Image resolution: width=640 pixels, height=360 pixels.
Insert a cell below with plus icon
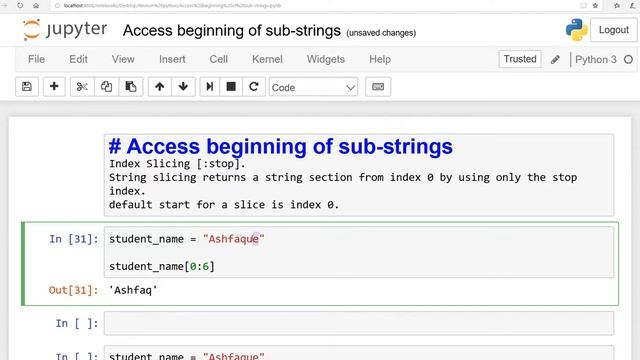54,87
